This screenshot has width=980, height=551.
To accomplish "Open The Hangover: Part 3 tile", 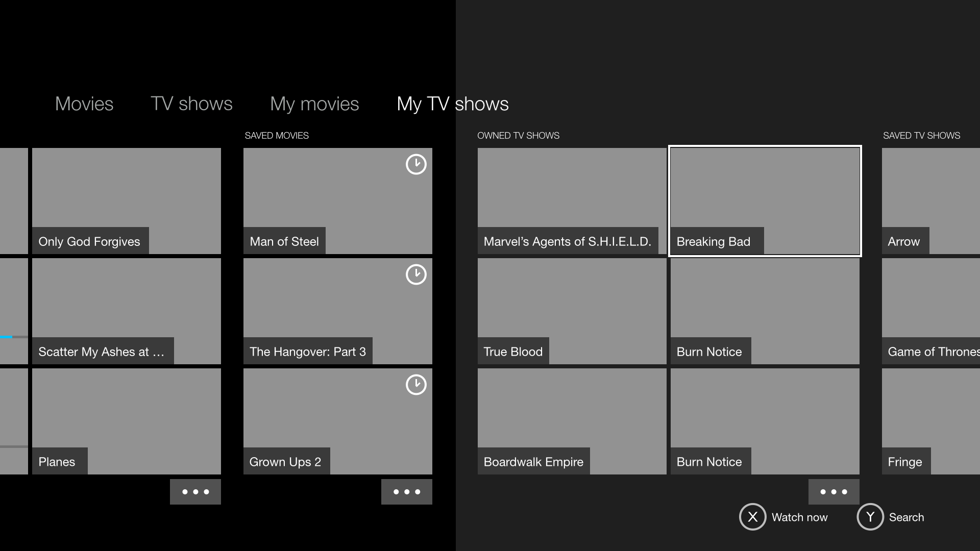I will [x=338, y=311].
